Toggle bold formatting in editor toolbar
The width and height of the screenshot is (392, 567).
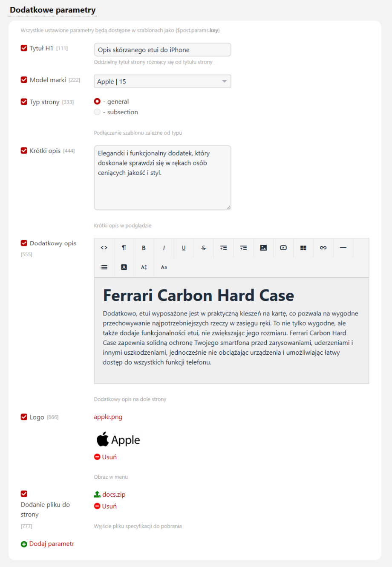144,248
